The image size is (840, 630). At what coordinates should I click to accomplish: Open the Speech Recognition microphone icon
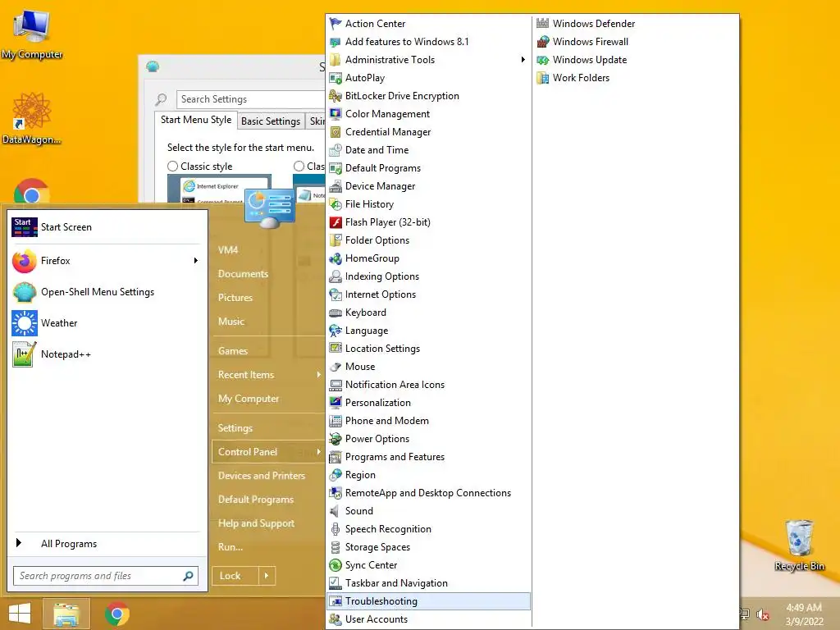[x=336, y=529]
